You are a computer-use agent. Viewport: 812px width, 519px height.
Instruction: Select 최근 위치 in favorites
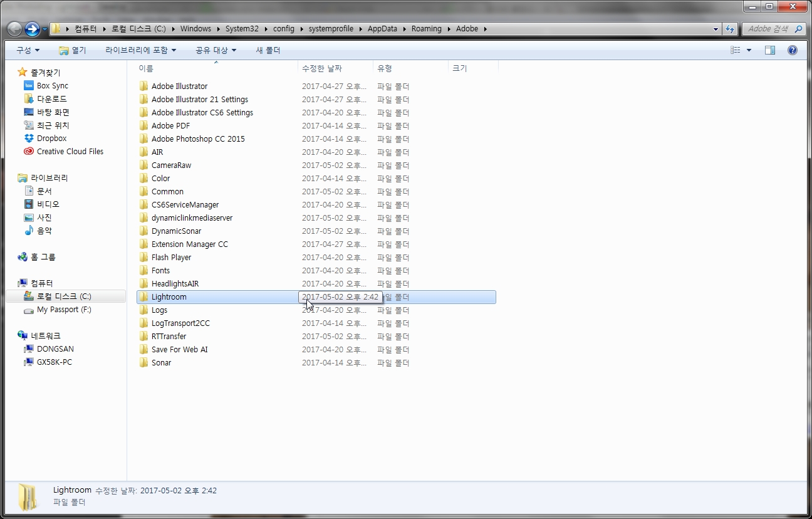pos(53,125)
